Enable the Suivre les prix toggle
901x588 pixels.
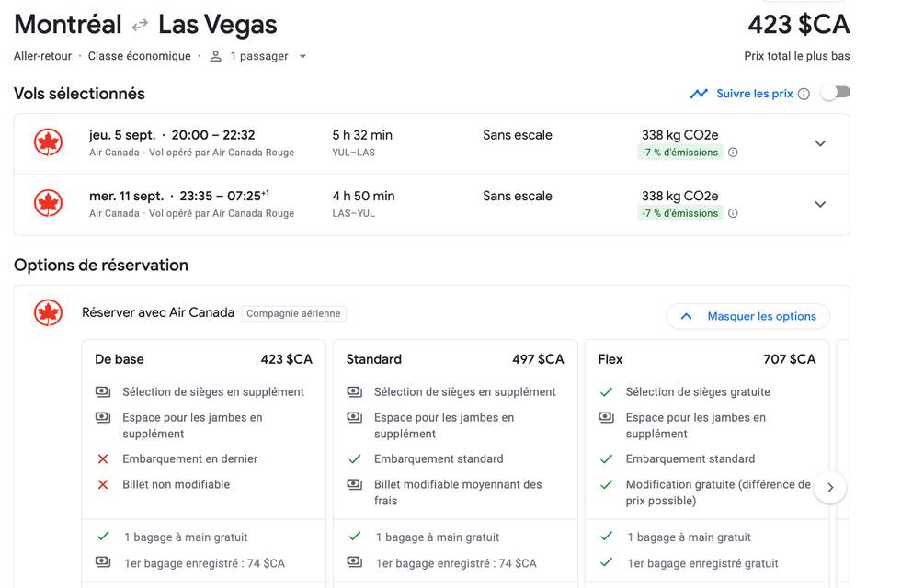pos(835,93)
